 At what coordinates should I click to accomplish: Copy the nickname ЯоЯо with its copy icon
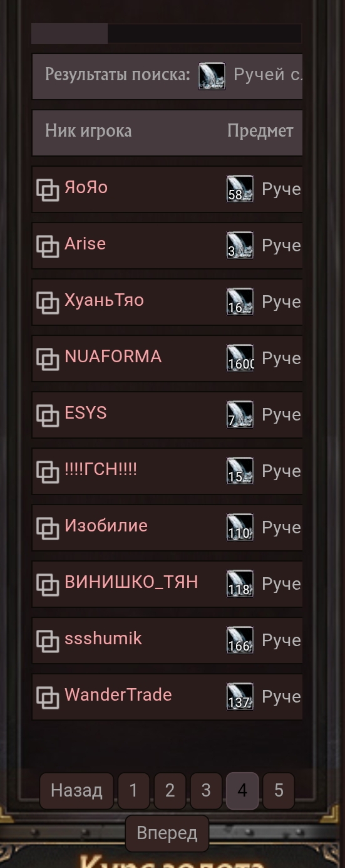(x=48, y=189)
